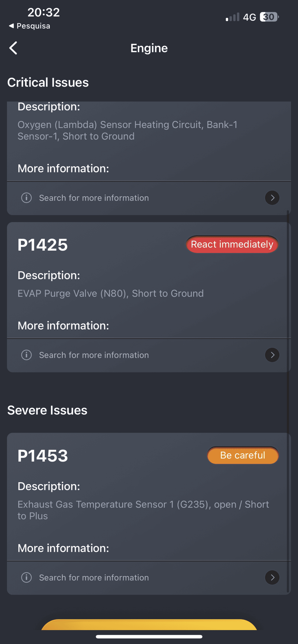Tap the yellow button at screen bottom
Viewport: 298px width, 644px height.
[x=149, y=625]
